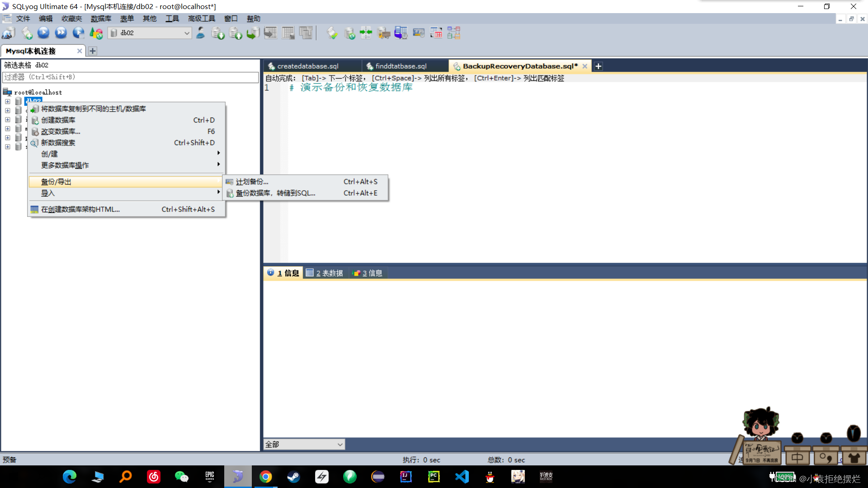Select 新数据搜索 in context menu
868x488 pixels.
click(x=127, y=143)
